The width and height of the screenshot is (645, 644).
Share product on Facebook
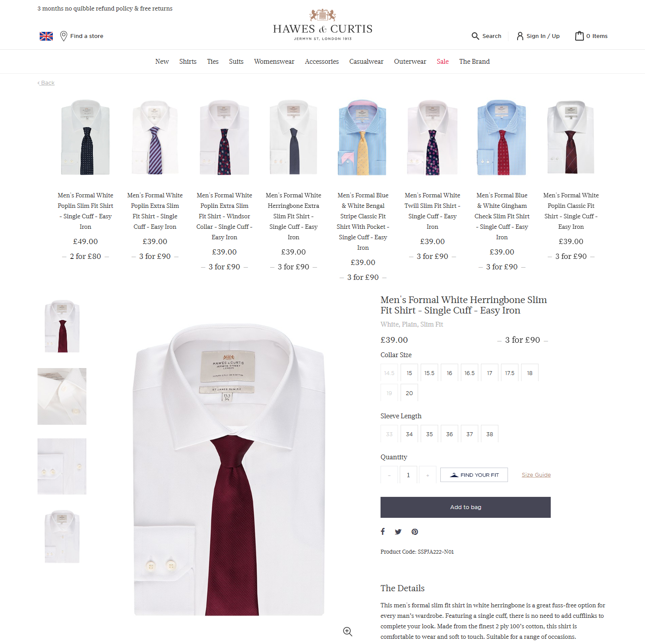(383, 531)
